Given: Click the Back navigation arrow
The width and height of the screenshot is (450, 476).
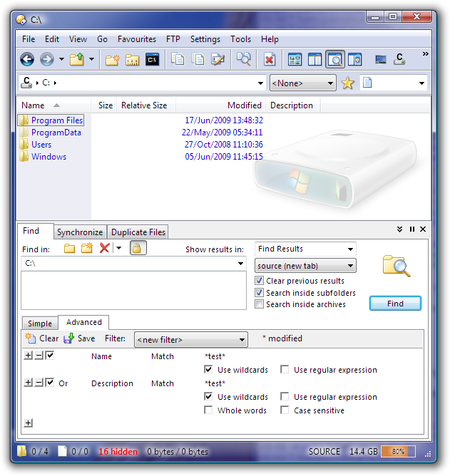Looking at the screenshot, I should pyautogui.click(x=27, y=60).
